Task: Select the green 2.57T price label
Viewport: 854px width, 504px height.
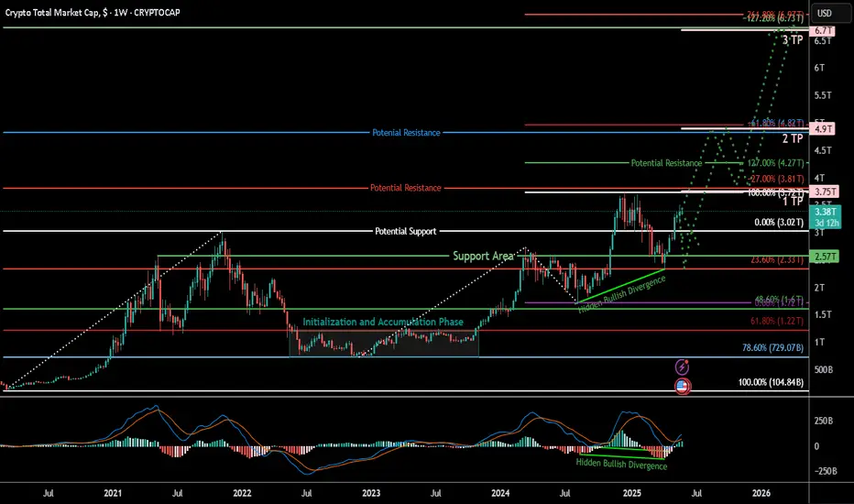Action: click(x=825, y=256)
